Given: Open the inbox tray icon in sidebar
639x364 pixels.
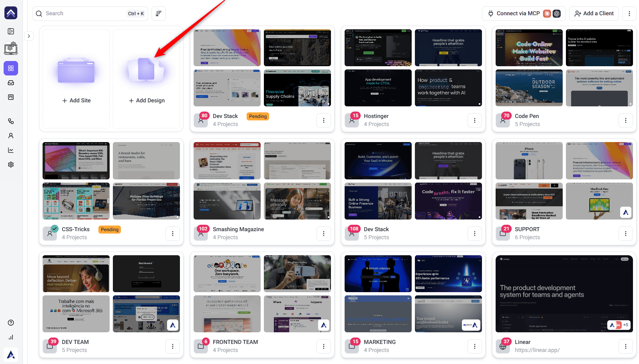Looking at the screenshot, I should (x=11, y=83).
